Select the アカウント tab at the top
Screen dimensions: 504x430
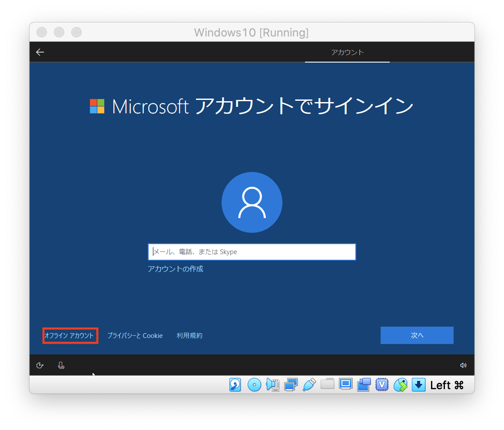pos(347,52)
